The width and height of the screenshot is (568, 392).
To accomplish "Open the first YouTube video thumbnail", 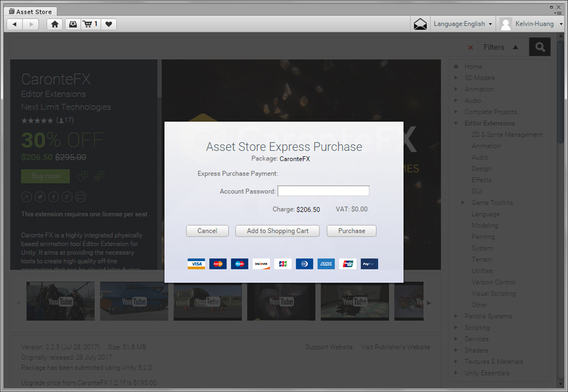I will click(60, 301).
